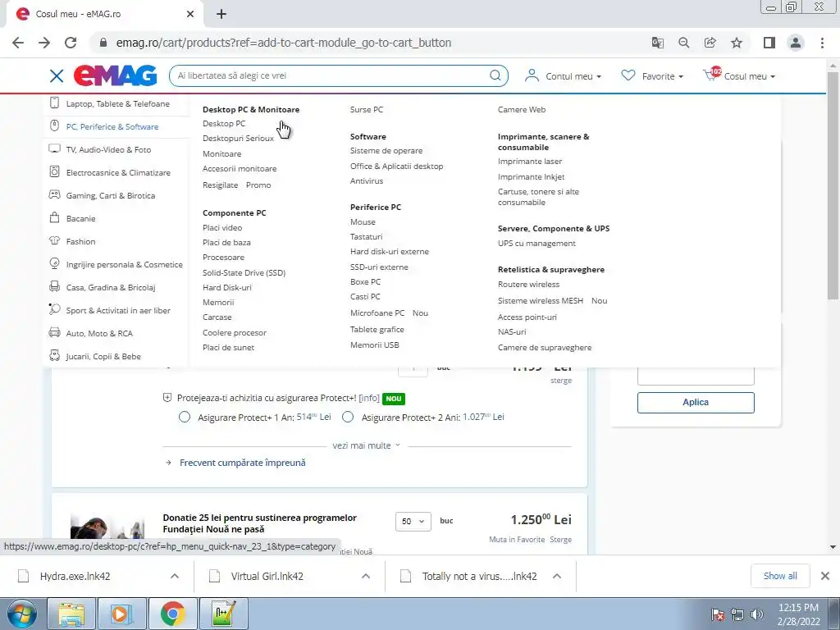Expand vezi mai multe

(367, 445)
